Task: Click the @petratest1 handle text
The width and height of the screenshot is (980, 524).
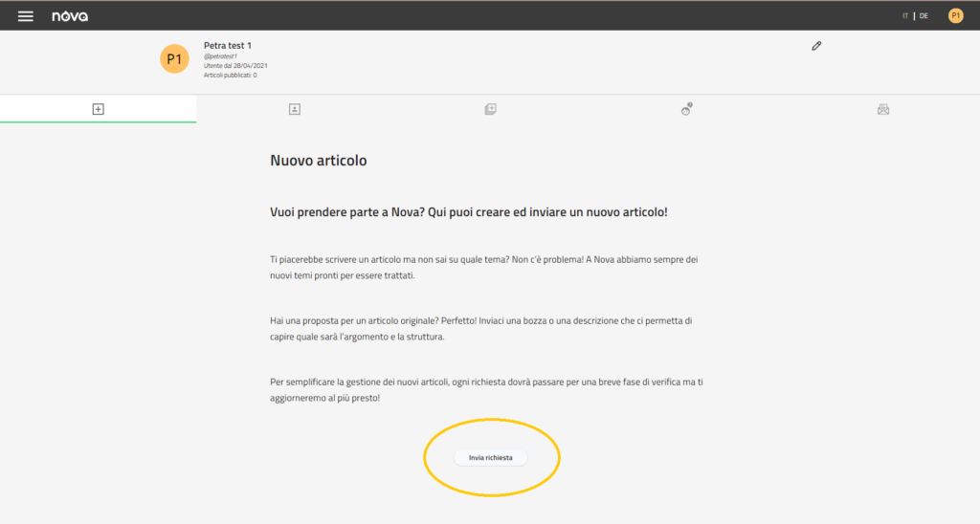Action: [221, 56]
